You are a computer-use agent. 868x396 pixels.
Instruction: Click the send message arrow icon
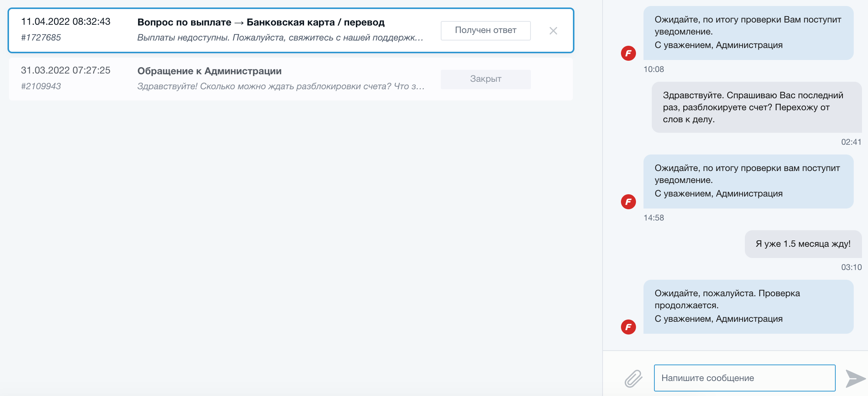855,378
